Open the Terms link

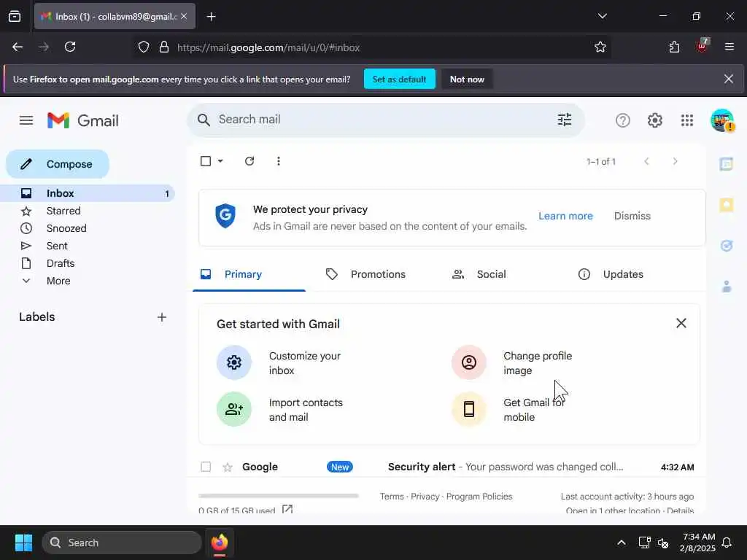(x=392, y=496)
